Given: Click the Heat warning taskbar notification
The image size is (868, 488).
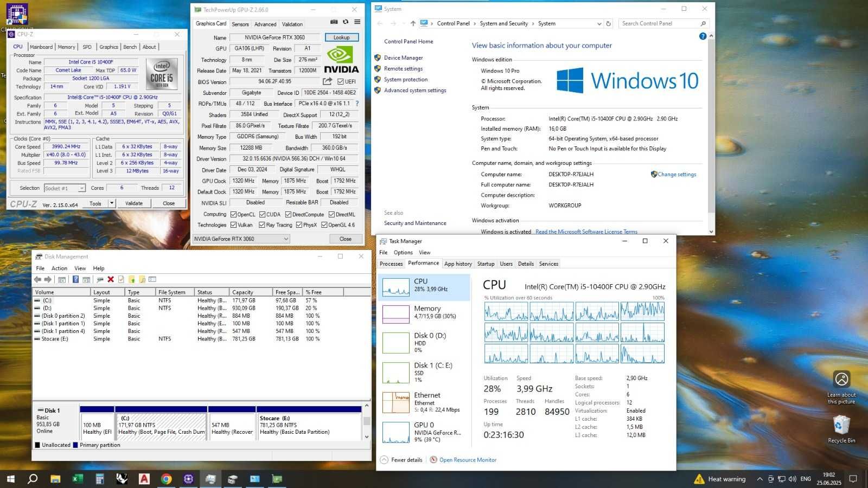Looking at the screenshot, I should (x=720, y=479).
